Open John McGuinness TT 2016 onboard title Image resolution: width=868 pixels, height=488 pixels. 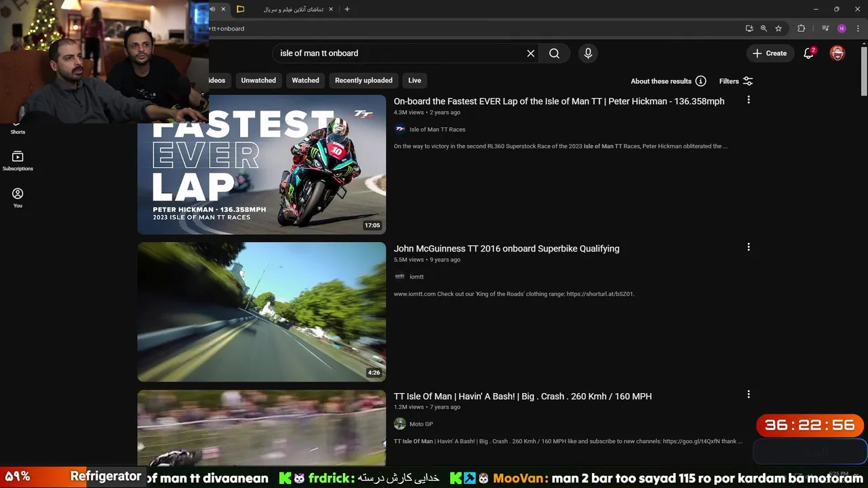click(x=507, y=249)
